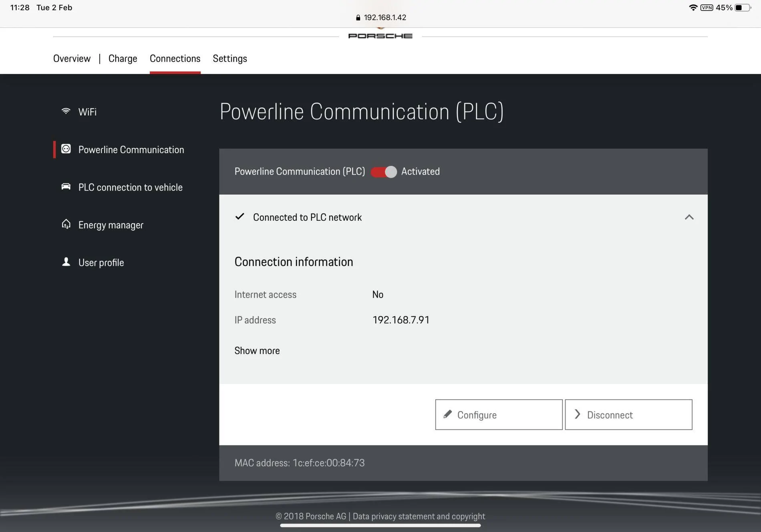The image size is (761, 532).
Task: Expand details with Show more
Action: click(x=257, y=351)
